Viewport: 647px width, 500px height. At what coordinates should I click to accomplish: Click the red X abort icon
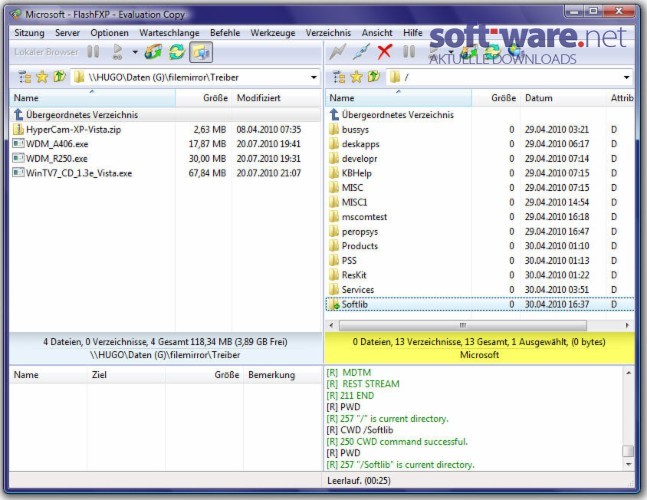(x=385, y=52)
